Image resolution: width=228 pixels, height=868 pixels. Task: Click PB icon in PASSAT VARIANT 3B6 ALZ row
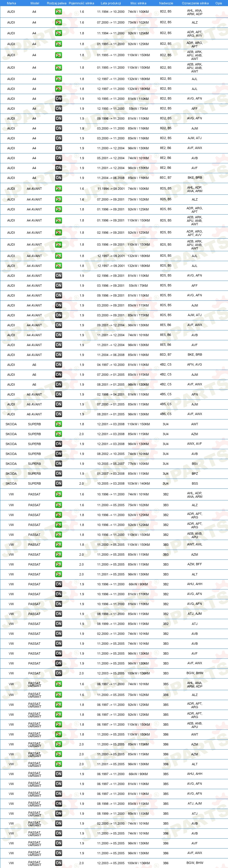click(58, 695)
